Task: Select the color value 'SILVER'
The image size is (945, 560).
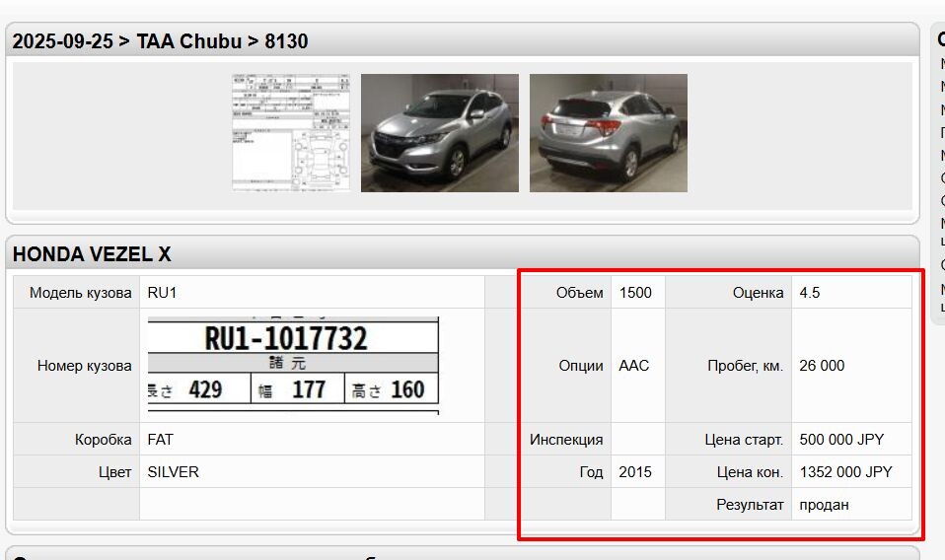Action: [173, 472]
